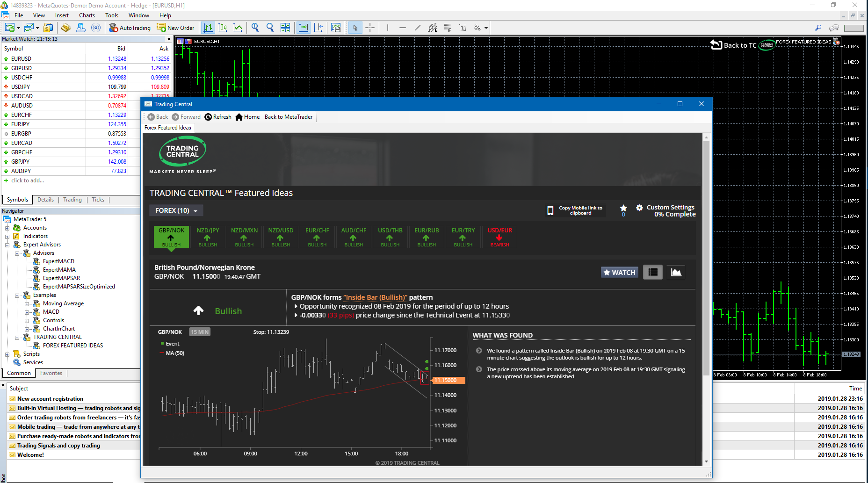868x483 pixels.
Task: Open the search magnifier icon in toolbar
Action: point(818,28)
